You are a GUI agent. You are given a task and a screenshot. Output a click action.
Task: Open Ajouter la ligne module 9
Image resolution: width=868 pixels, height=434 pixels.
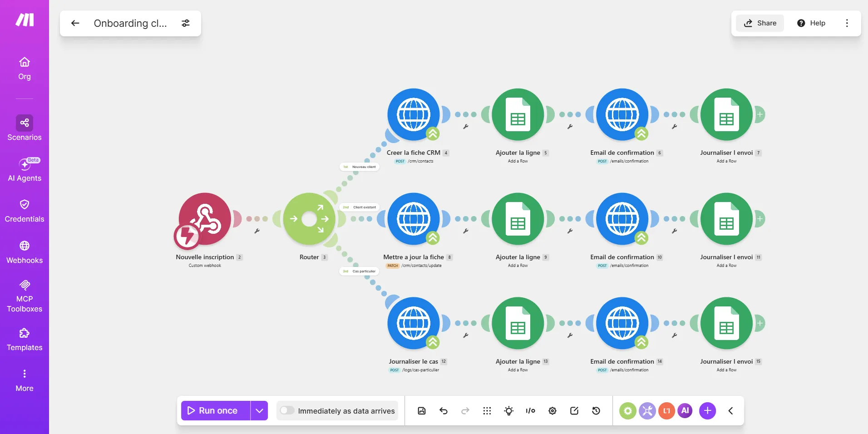518,219
